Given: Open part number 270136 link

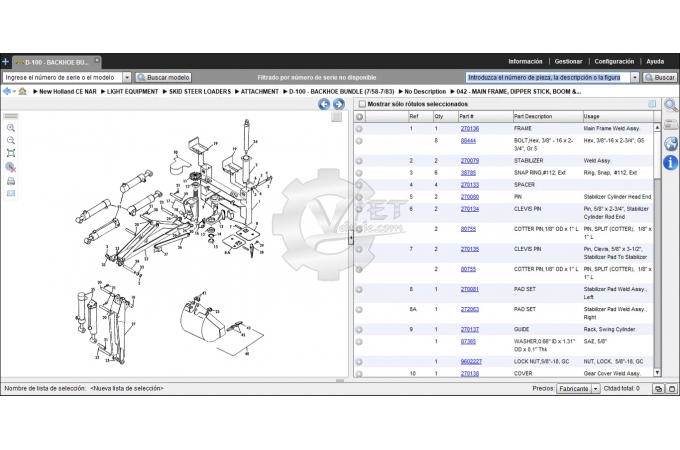Looking at the screenshot, I should tap(470, 129).
